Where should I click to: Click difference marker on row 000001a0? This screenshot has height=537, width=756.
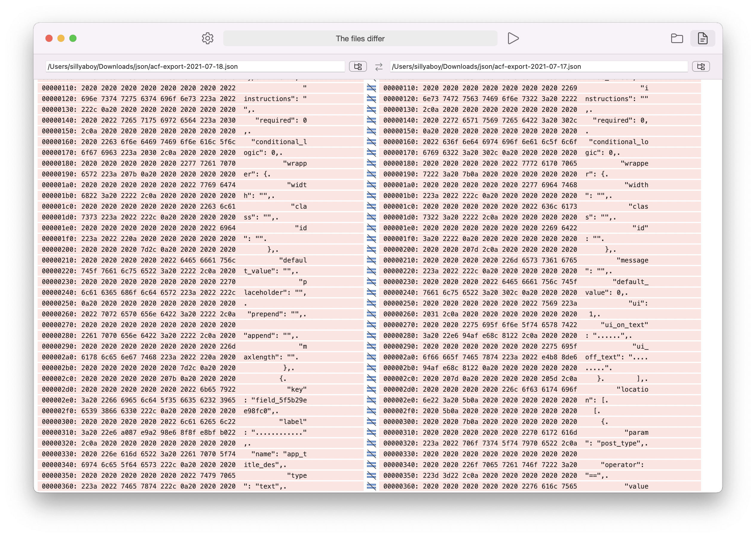tap(371, 185)
